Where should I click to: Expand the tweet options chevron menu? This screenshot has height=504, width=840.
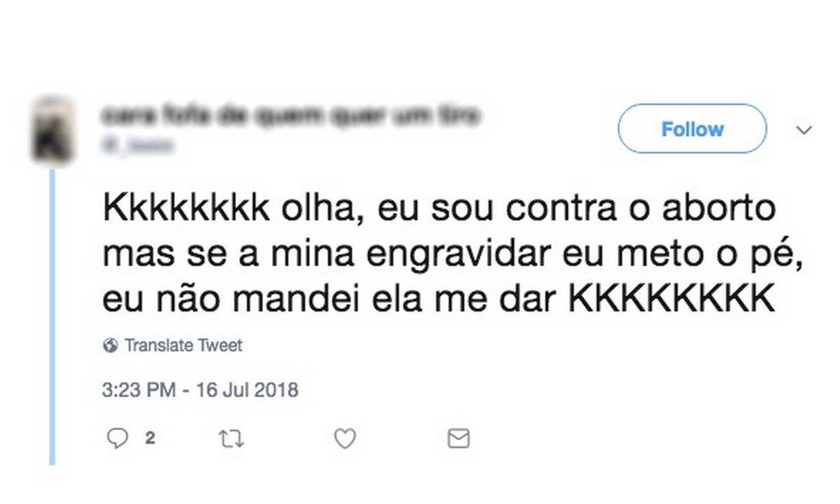804,130
